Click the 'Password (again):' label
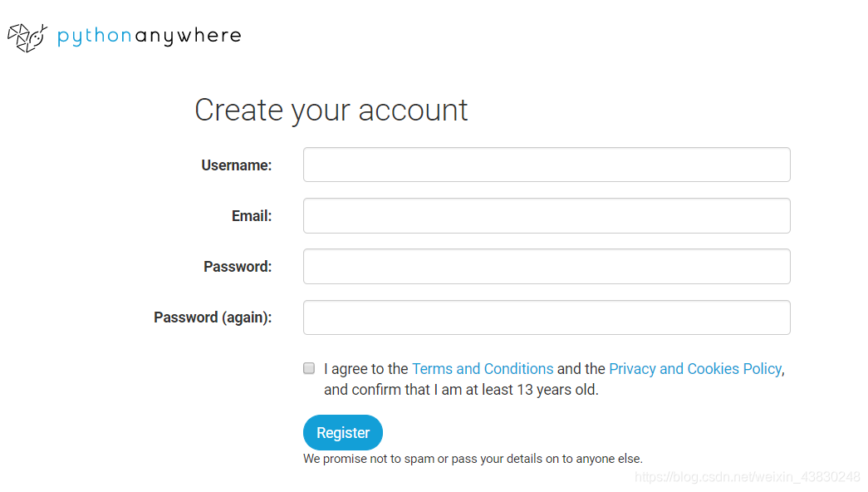This screenshot has height=492, width=868. (x=213, y=317)
